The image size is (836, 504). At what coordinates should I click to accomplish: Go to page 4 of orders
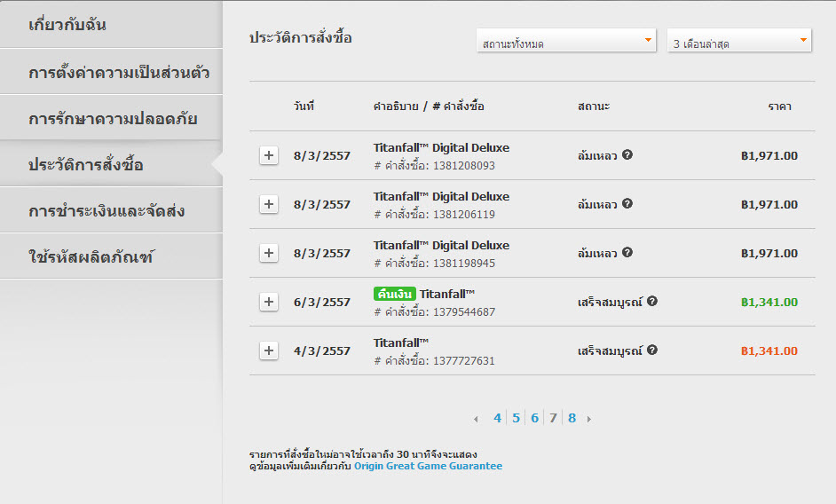pyautogui.click(x=498, y=418)
